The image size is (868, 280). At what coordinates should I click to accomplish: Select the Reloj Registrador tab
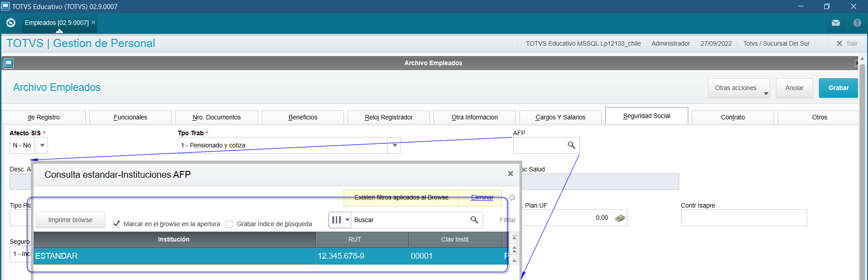click(389, 117)
